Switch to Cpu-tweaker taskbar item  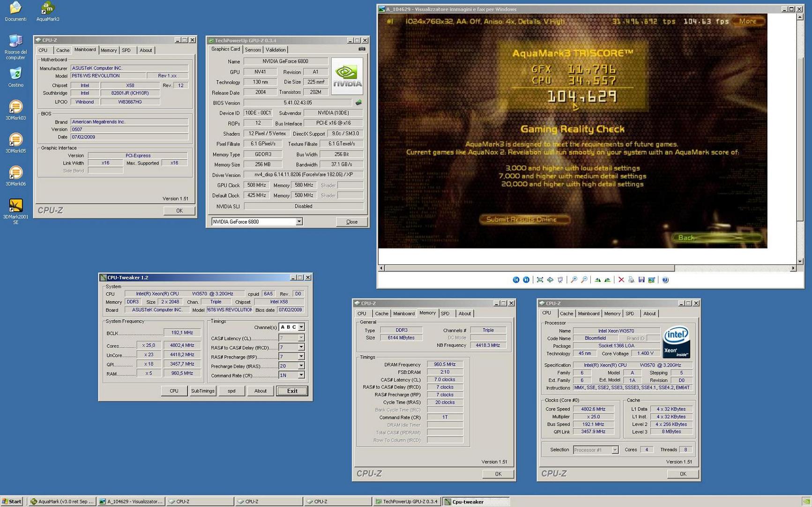[476, 501]
